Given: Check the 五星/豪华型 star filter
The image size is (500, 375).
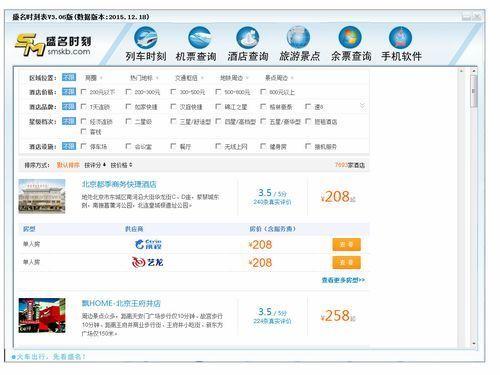Looking at the screenshot, I should [x=263, y=121].
